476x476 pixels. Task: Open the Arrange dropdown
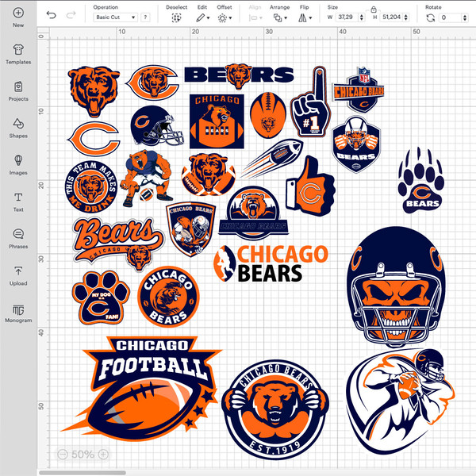point(280,18)
